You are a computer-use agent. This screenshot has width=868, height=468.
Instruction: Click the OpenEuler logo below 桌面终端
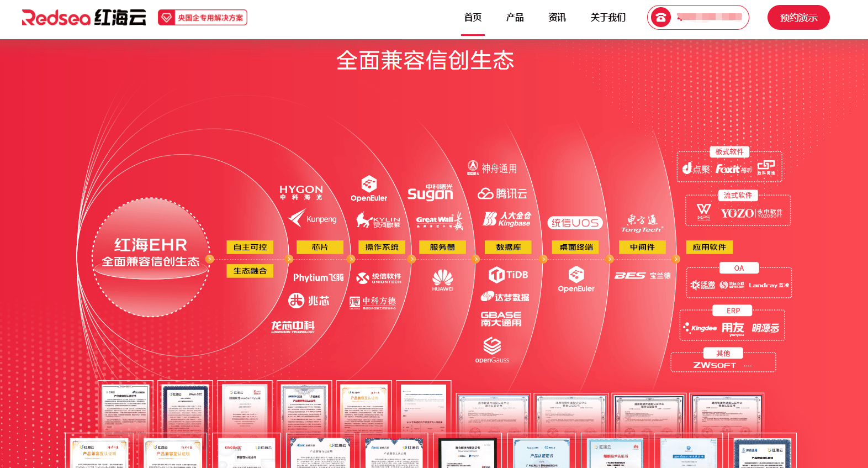click(576, 280)
